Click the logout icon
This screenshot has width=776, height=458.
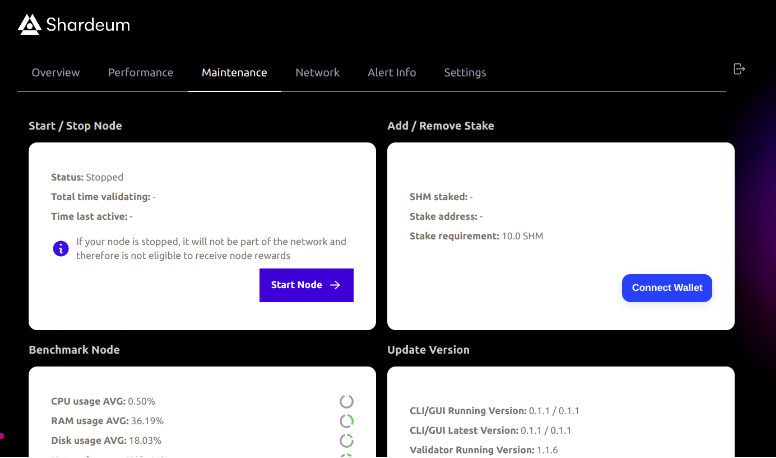739,69
